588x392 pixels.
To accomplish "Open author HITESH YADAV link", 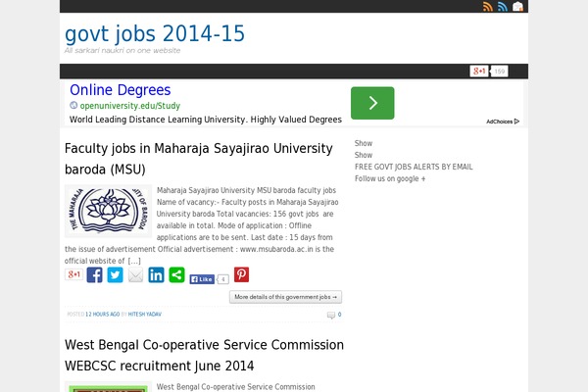I will point(145,315).
